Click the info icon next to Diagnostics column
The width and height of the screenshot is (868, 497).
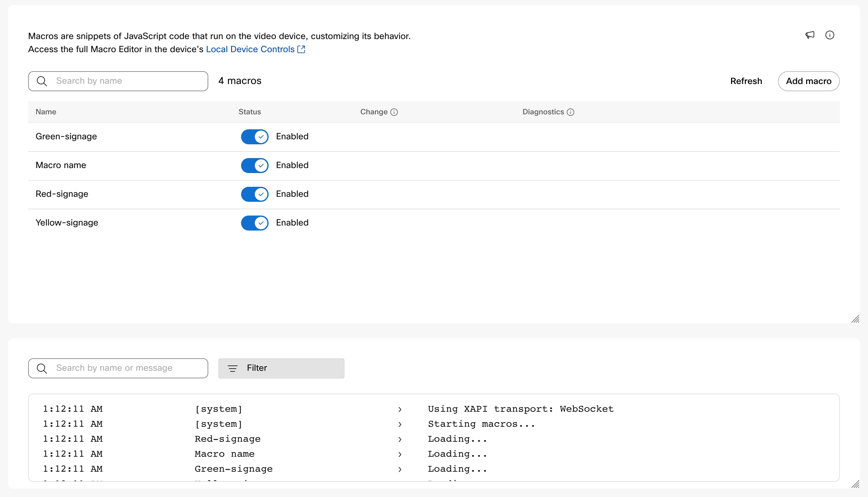tap(571, 112)
